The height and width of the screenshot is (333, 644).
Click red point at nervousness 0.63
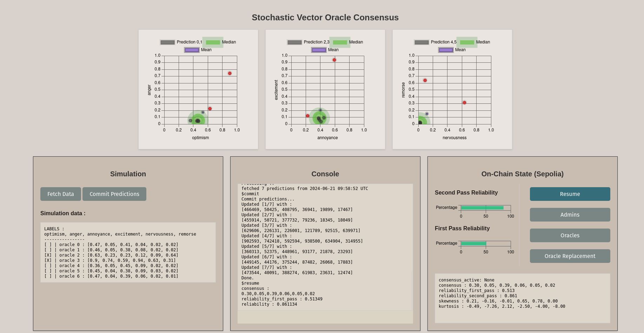(x=464, y=103)
